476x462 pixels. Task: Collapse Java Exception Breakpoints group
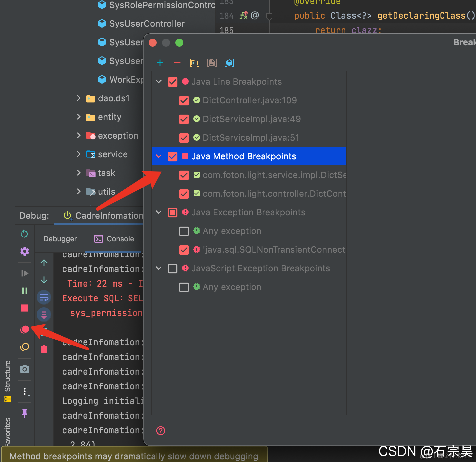click(159, 212)
